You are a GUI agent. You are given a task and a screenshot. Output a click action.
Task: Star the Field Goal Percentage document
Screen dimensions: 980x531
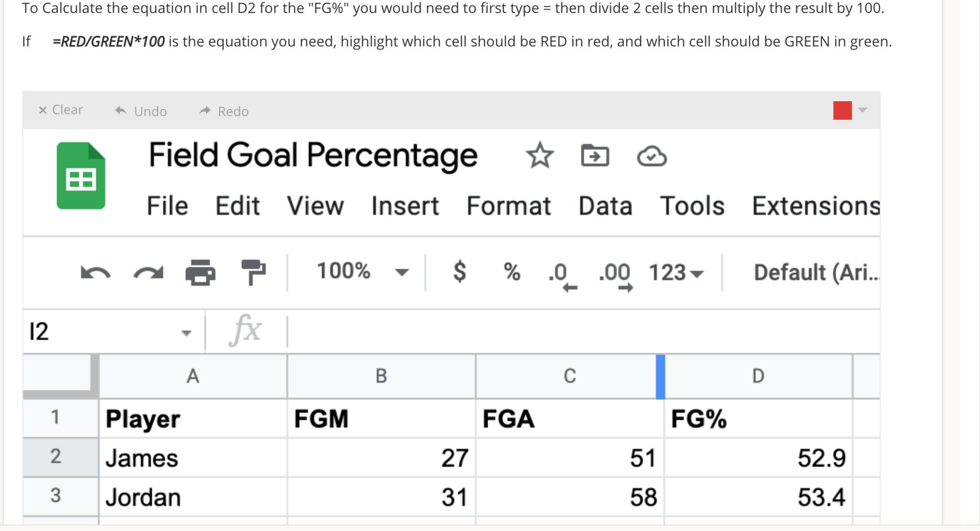click(x=540, y=156)
